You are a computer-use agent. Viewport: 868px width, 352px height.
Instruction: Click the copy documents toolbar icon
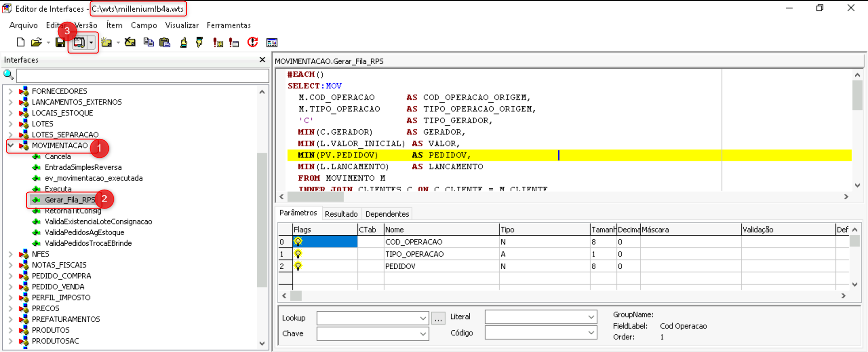pyautogui.click(x=148, y=43)
